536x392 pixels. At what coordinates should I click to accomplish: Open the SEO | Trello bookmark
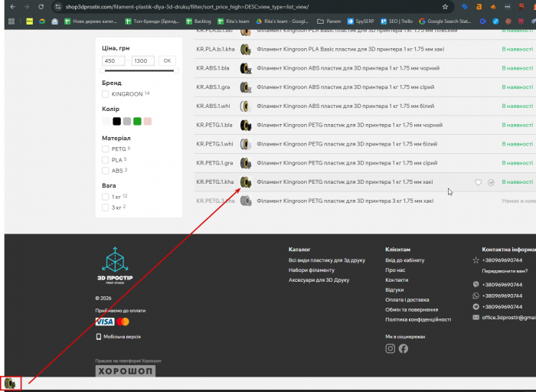397,21
